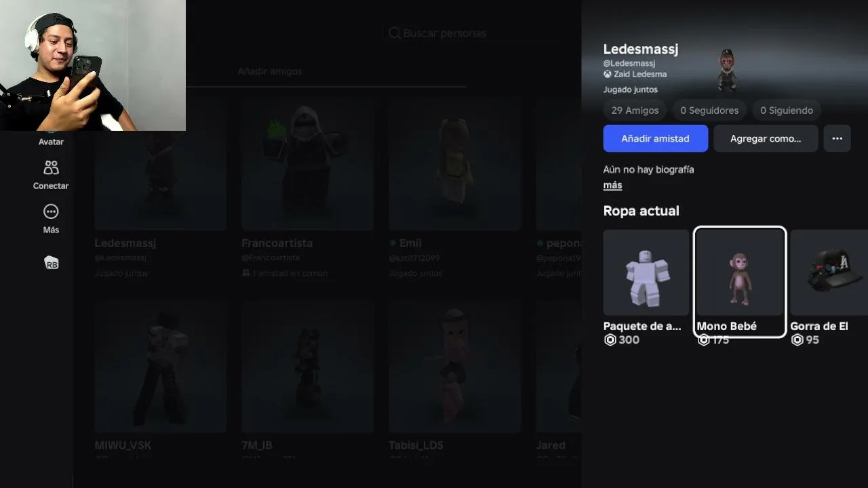Viewport: 868px width, 488px height.
Task: Click Robux icon next to price 300
Action: point(610,340)
